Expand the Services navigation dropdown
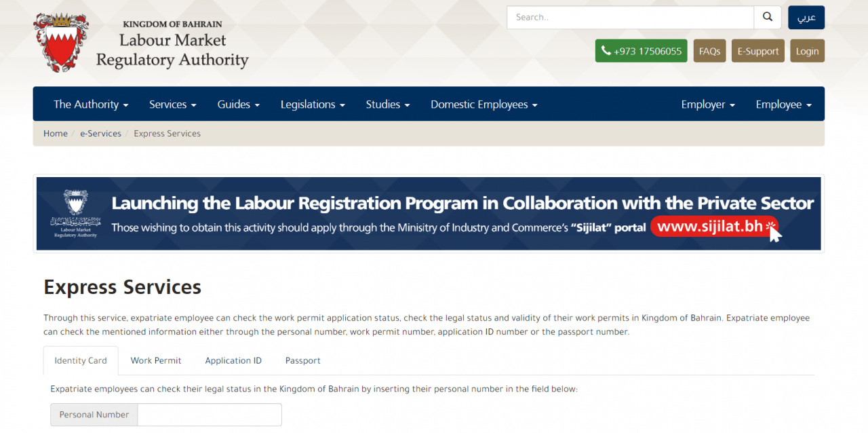 click(x=172, y=104)
